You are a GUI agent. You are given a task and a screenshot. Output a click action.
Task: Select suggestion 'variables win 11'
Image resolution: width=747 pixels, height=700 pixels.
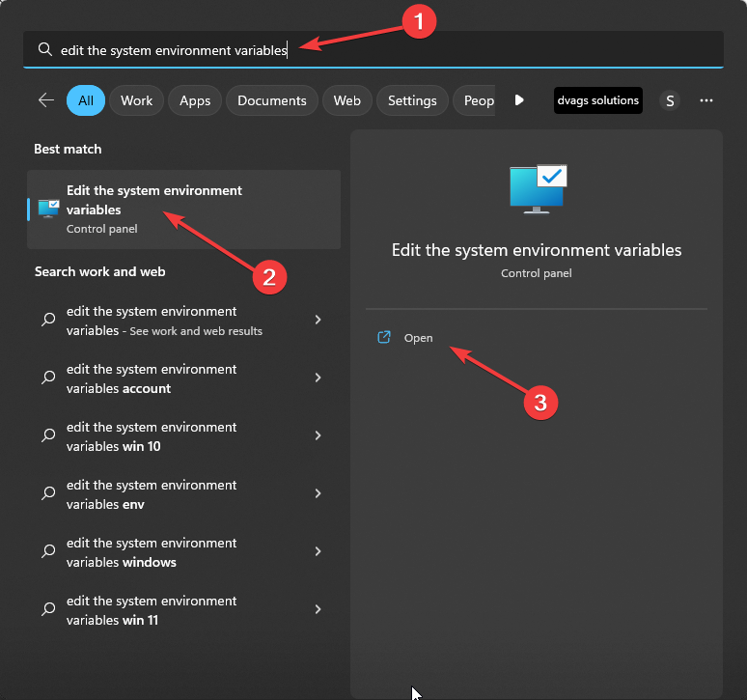click(184, 610)
